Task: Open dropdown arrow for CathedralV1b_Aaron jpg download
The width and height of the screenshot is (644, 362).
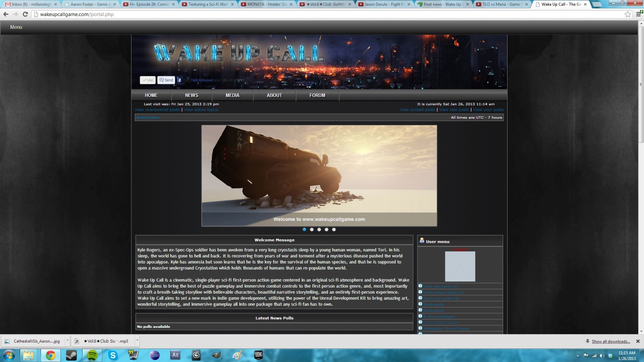Action: click(x=67, y=341)
